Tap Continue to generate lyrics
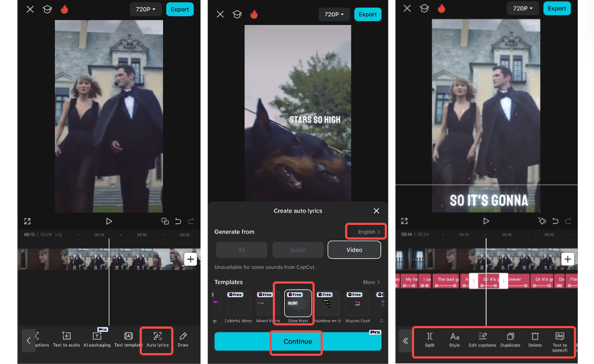594x364 pixels. coord(298,342)
